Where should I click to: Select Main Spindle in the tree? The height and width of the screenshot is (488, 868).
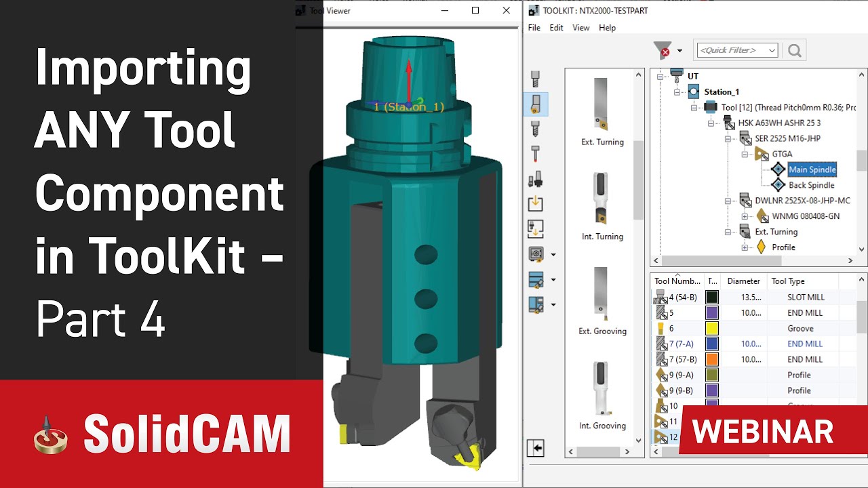tap(812, 169)
